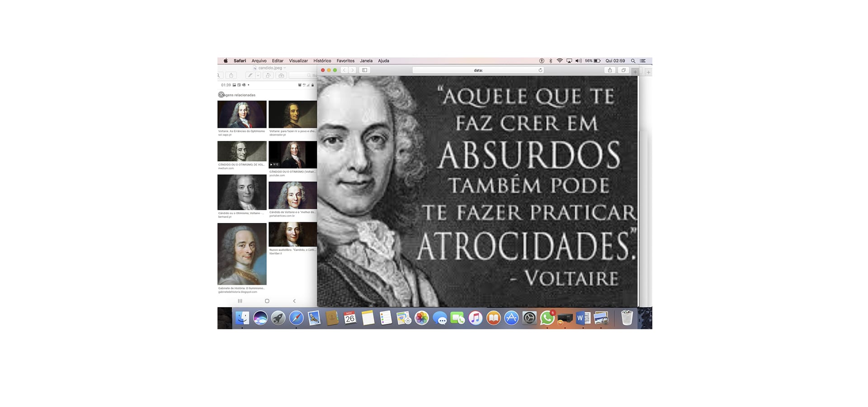The width and height of the screenshot is (868, 407).
Task: Go back in the Safari data: window
Action: 344,70
